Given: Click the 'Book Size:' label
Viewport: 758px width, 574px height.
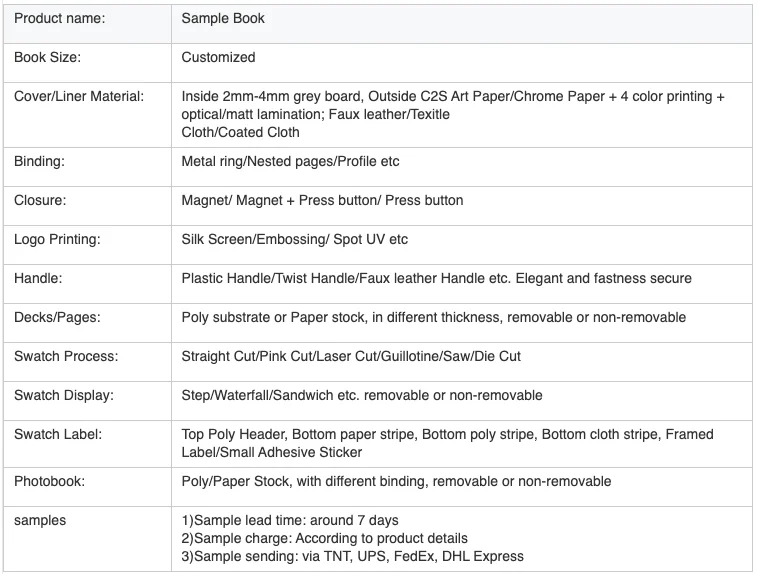Looking at the screenshot, I should tap(47, 57).
